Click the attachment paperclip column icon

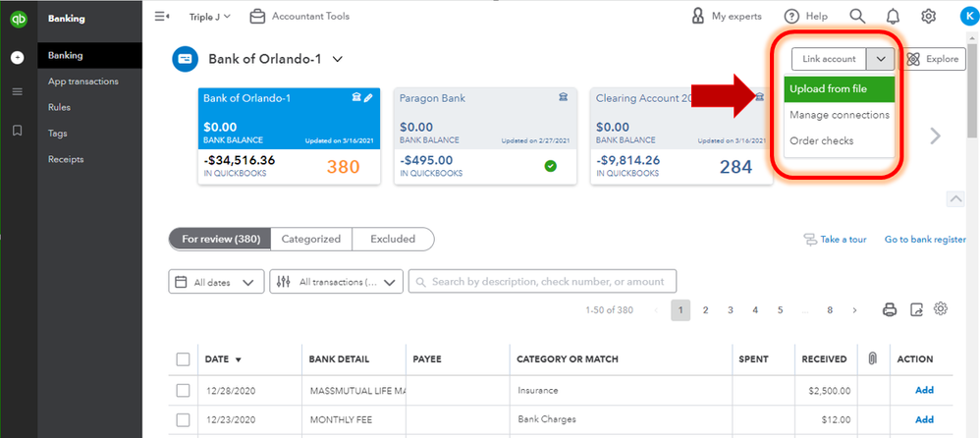pos(873,358)
